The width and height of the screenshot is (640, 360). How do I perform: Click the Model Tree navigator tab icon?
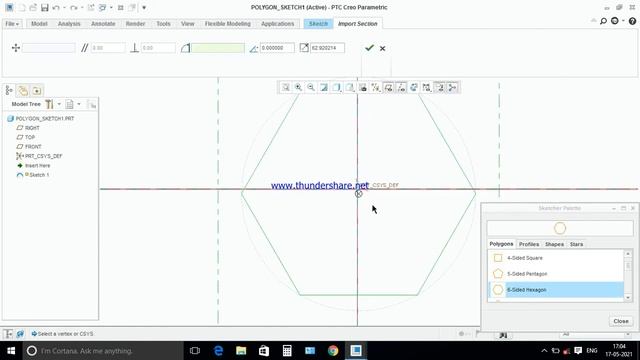coord(9,90)
